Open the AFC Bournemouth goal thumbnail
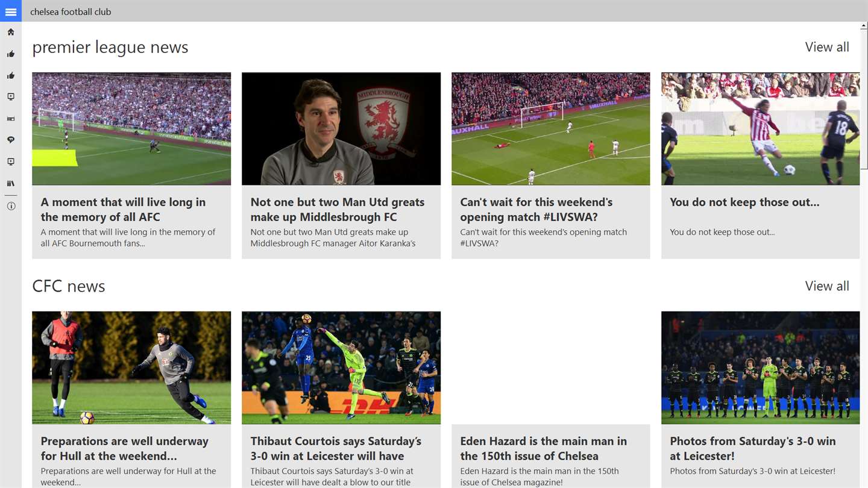Image resolution: width=868 pixels, height=488 pixels. [131, 129]
